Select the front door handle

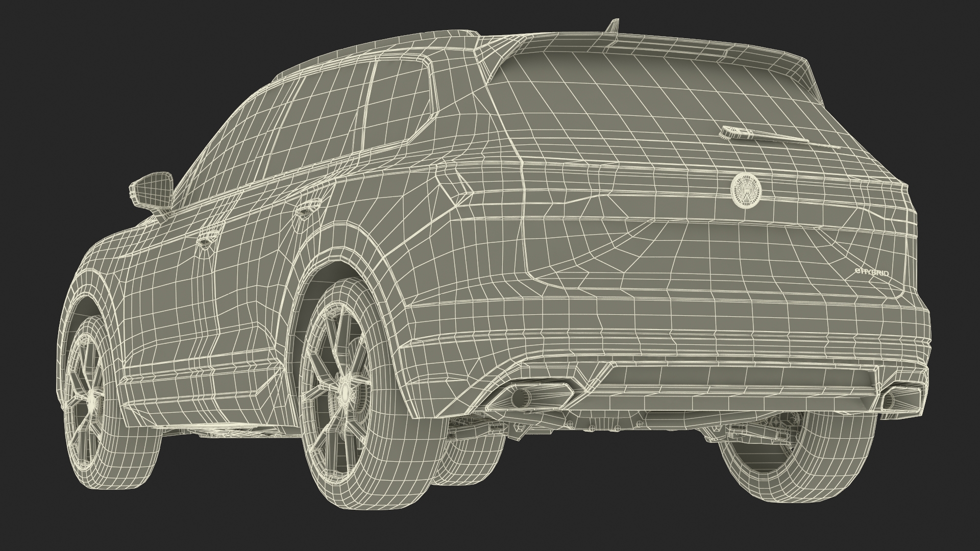click(207, 240)
